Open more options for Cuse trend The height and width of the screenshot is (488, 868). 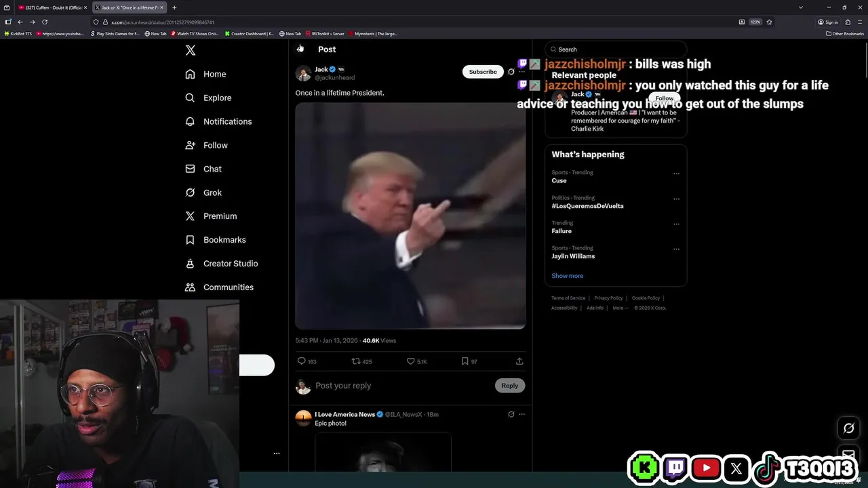(x=676, y=174)
